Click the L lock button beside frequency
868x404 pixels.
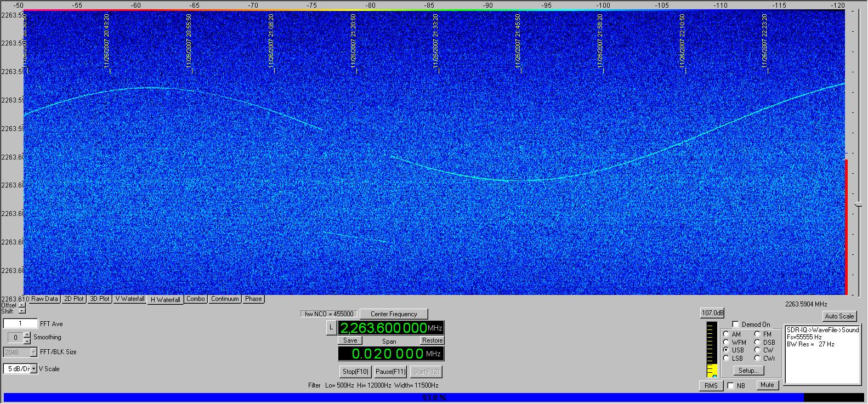coord(331,328)
